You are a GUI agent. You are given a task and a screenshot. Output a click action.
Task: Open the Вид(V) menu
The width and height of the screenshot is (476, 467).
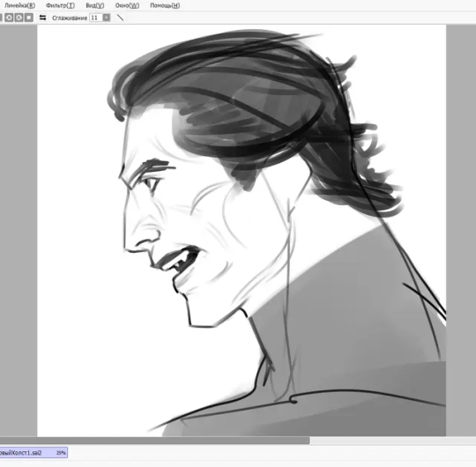point(94,5)
